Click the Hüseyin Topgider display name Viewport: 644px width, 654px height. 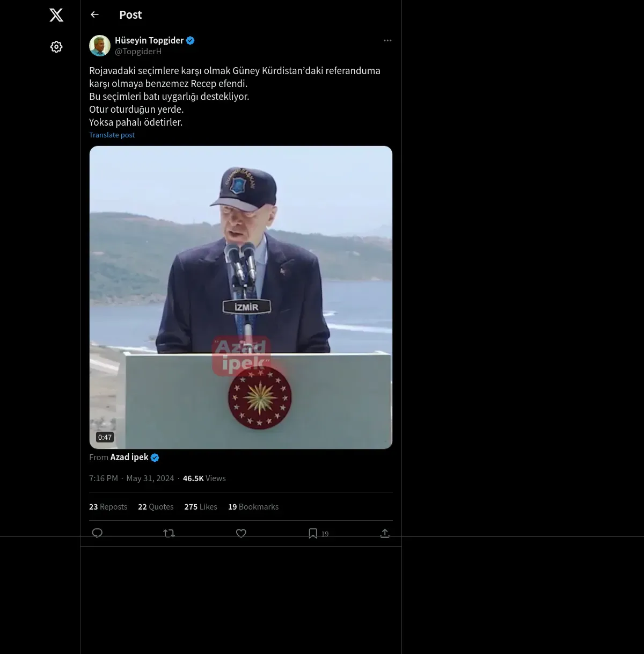pos(149,40)
